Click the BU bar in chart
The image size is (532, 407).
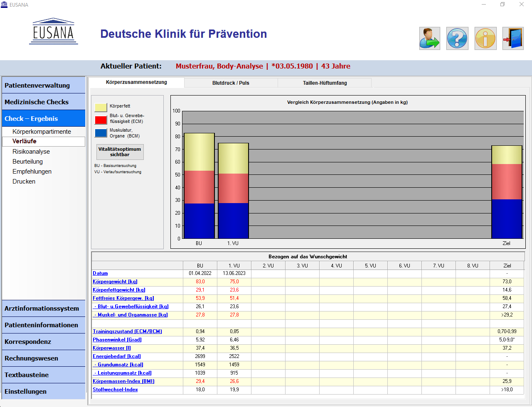pyautogui.click(x=199, y=186)
